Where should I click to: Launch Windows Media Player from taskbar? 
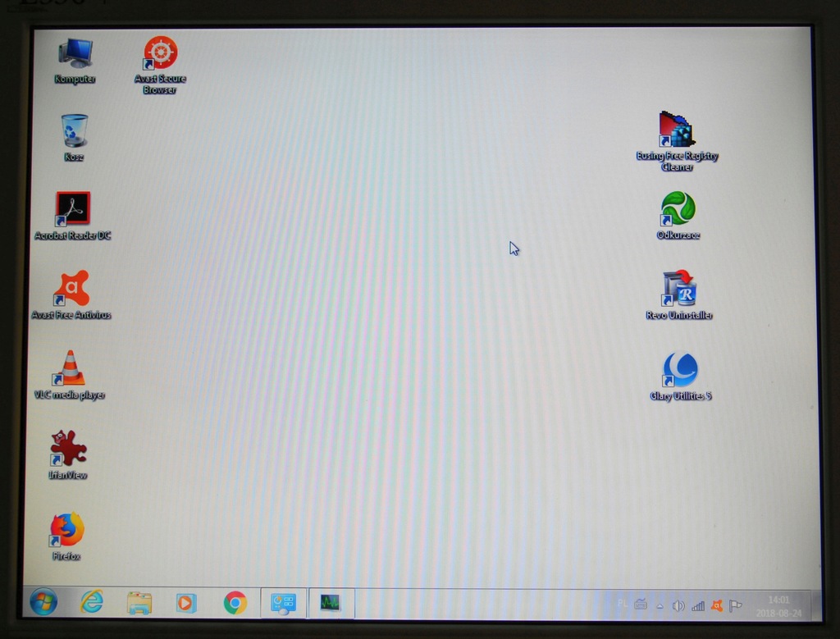pos(186,603)
